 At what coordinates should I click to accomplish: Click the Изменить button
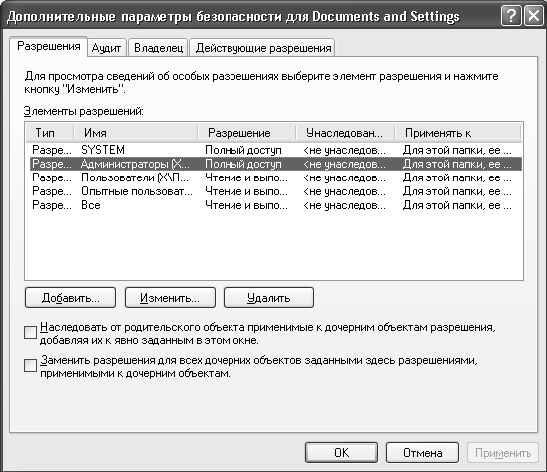[x=170, y=298]
